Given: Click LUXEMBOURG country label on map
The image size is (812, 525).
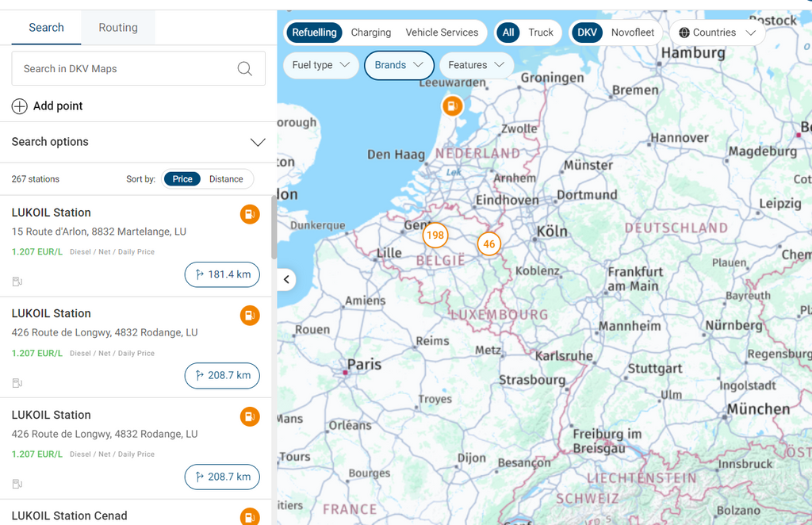Looking at the screenshot, I should [x=500, y=315].
